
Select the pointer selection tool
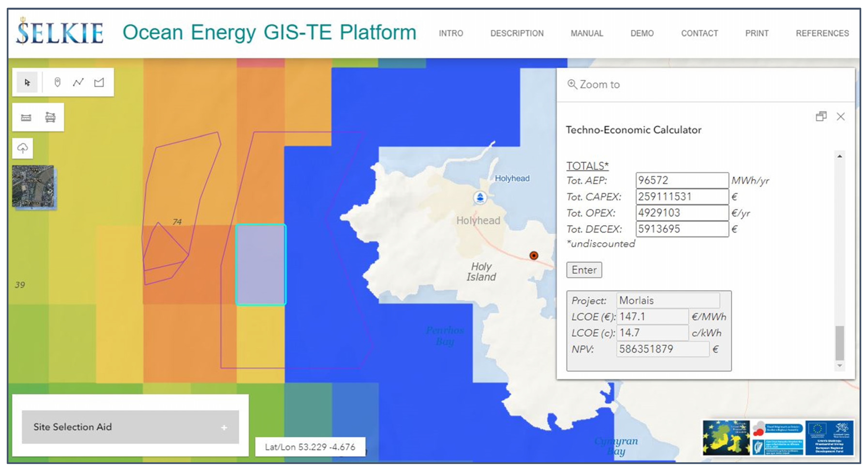pos(27,82)
